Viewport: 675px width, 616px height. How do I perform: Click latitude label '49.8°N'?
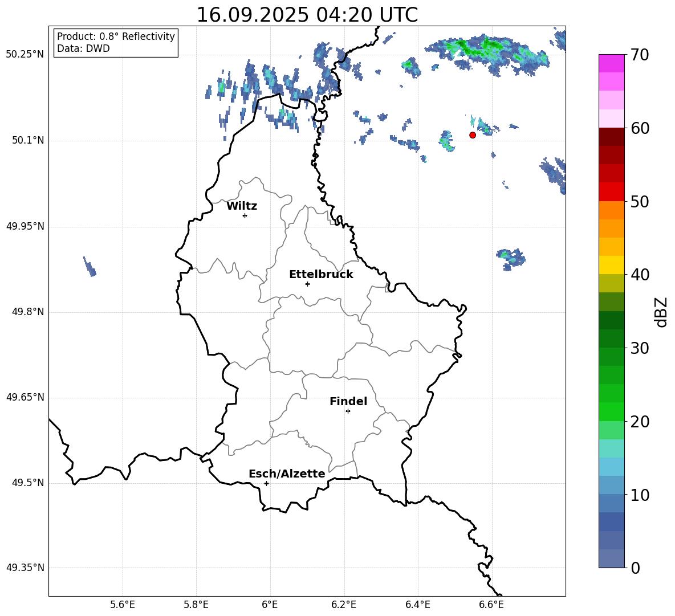click(29, 312)
